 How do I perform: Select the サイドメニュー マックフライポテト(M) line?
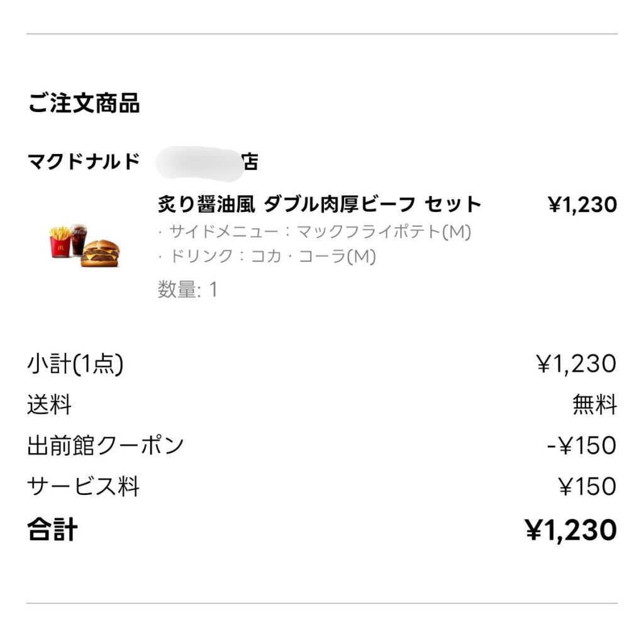pyautogui.click(x=314, y=232)
